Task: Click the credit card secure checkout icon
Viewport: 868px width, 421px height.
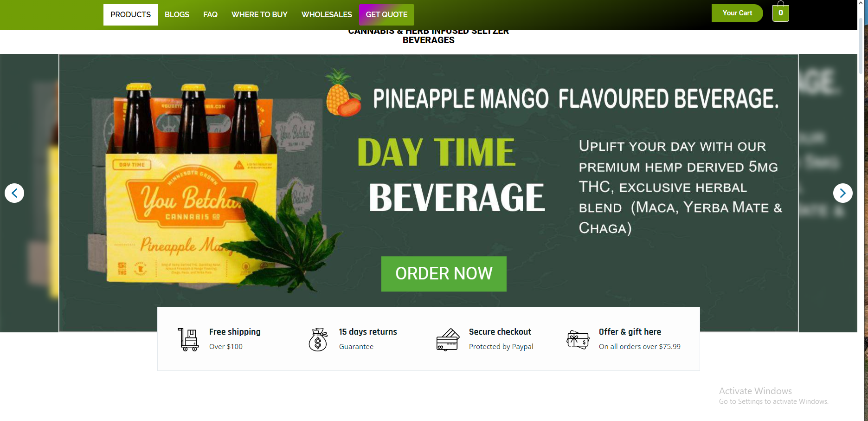Action: (448, 339)
